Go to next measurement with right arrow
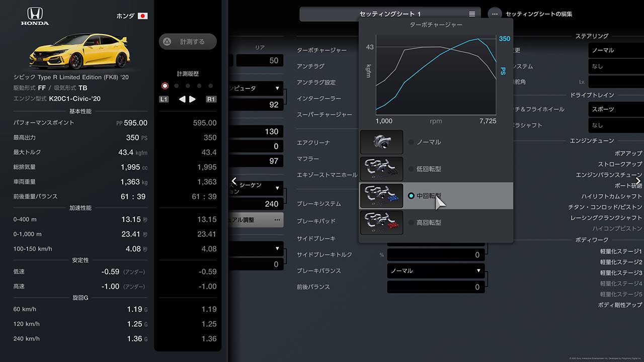Screen dimensions: 644x362 click(x=192, y=99)
